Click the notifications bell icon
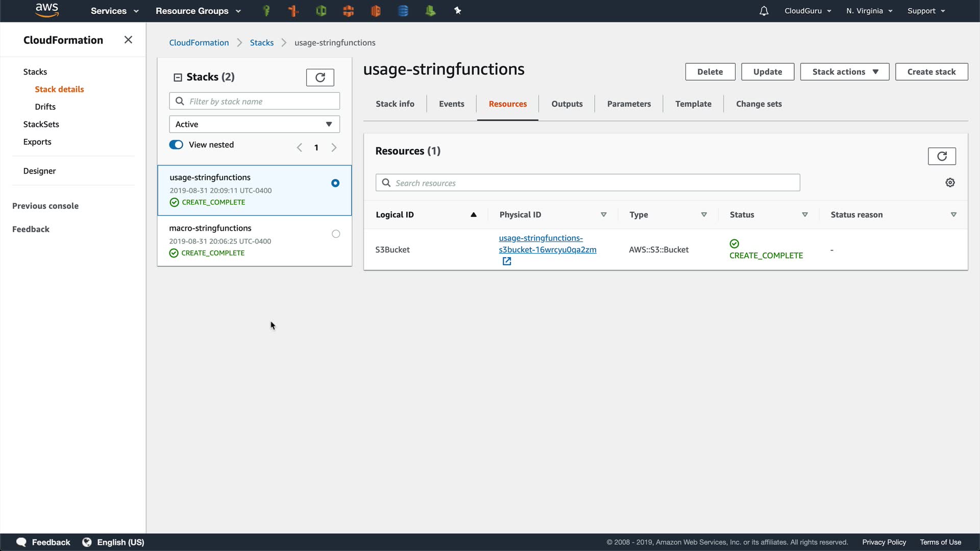Viewport: 980px width, 551px height. pyautogui.click(x=764, y=11)
